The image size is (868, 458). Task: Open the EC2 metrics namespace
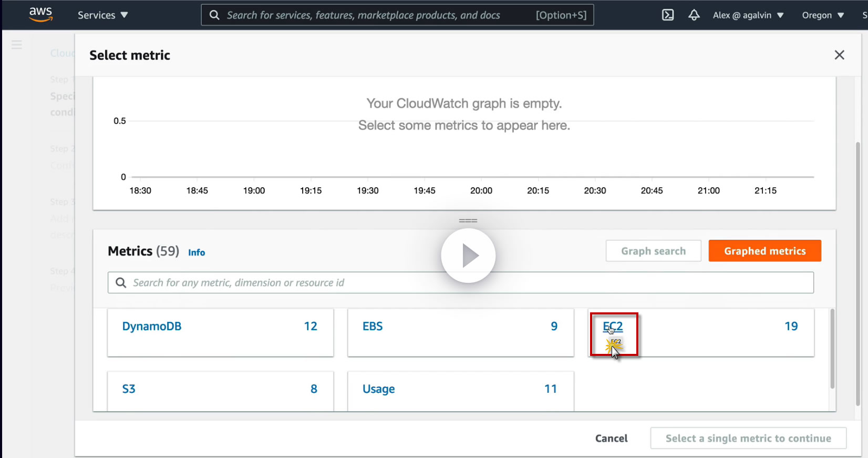coord(613,327)
